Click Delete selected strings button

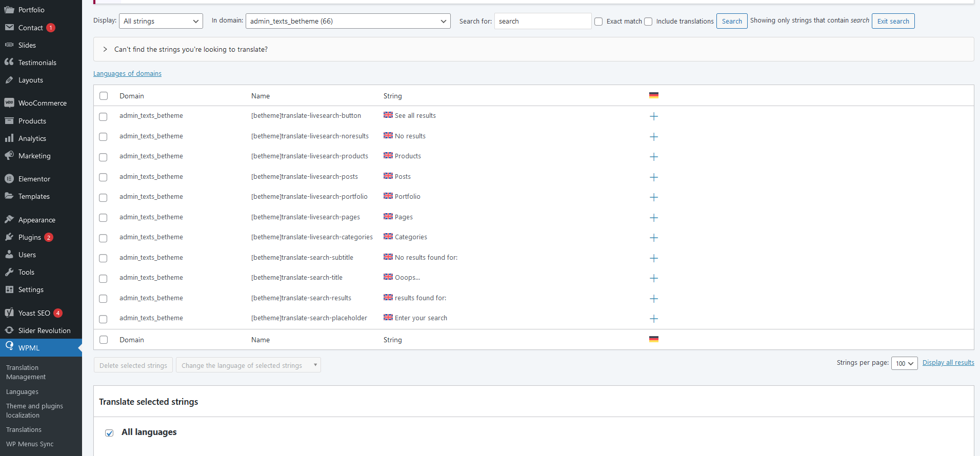[133, 365]
